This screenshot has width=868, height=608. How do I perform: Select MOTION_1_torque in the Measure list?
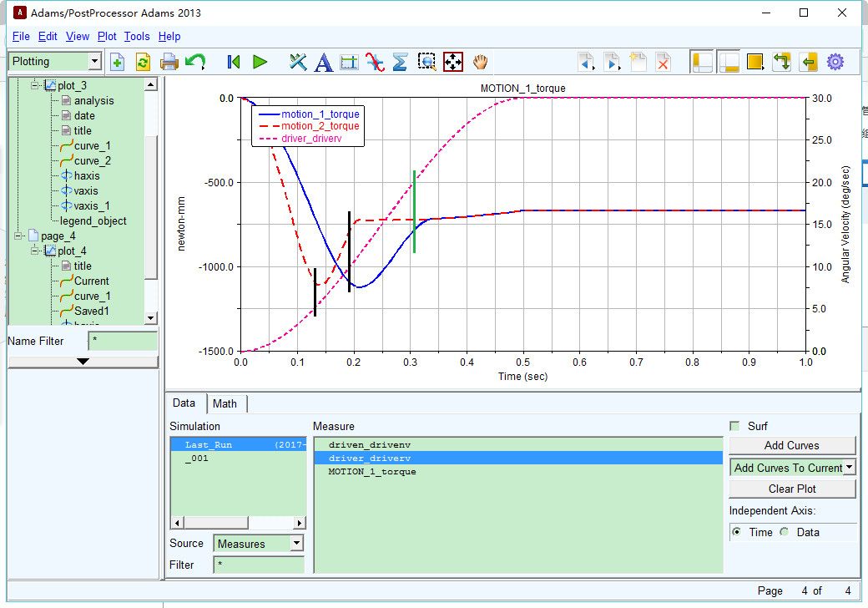(x=518, y=471)
